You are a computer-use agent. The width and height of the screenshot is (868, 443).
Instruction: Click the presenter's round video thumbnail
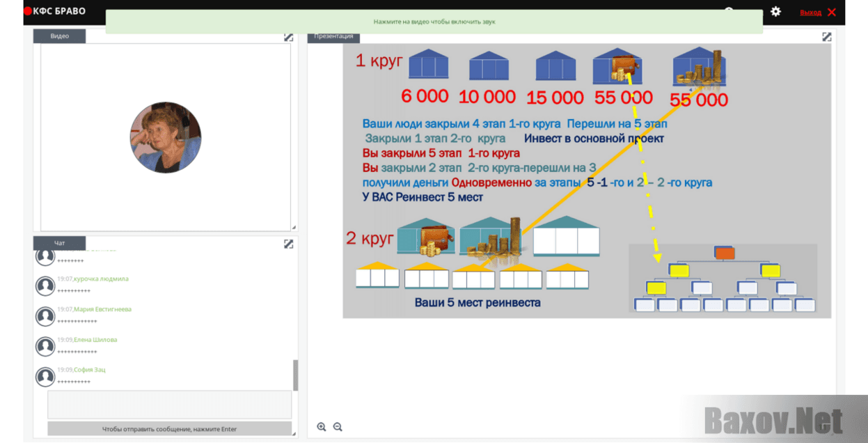[166, 137]
